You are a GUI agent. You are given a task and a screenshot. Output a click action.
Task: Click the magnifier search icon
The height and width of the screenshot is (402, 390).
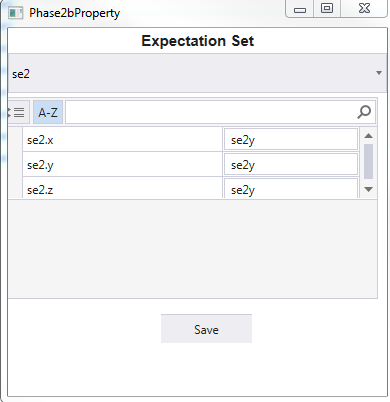364,112
